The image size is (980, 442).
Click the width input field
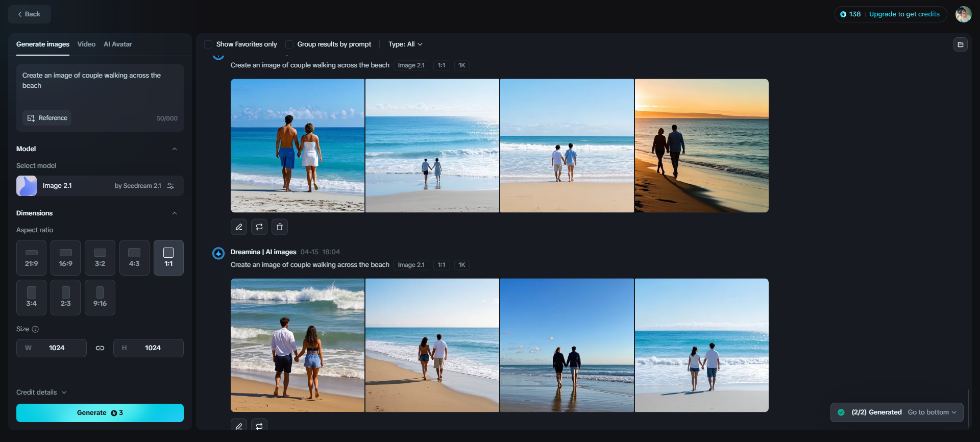tap(52, 348)
